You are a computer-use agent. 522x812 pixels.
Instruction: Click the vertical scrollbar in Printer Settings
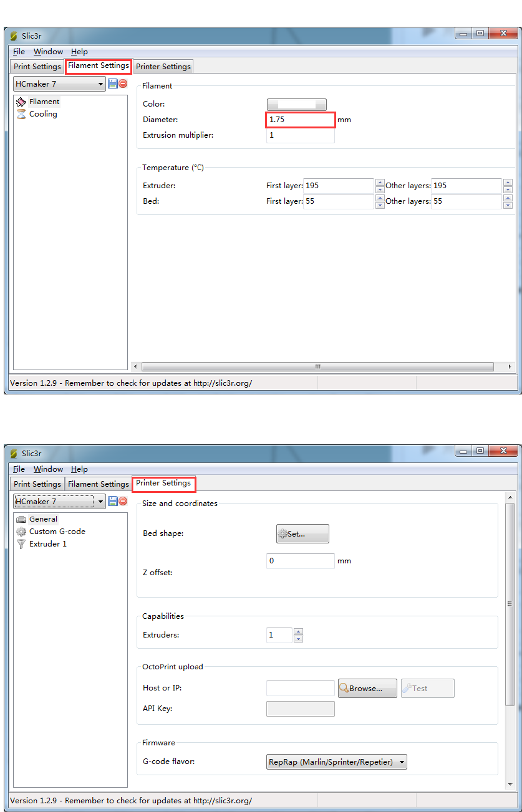(x=510, y=604)
